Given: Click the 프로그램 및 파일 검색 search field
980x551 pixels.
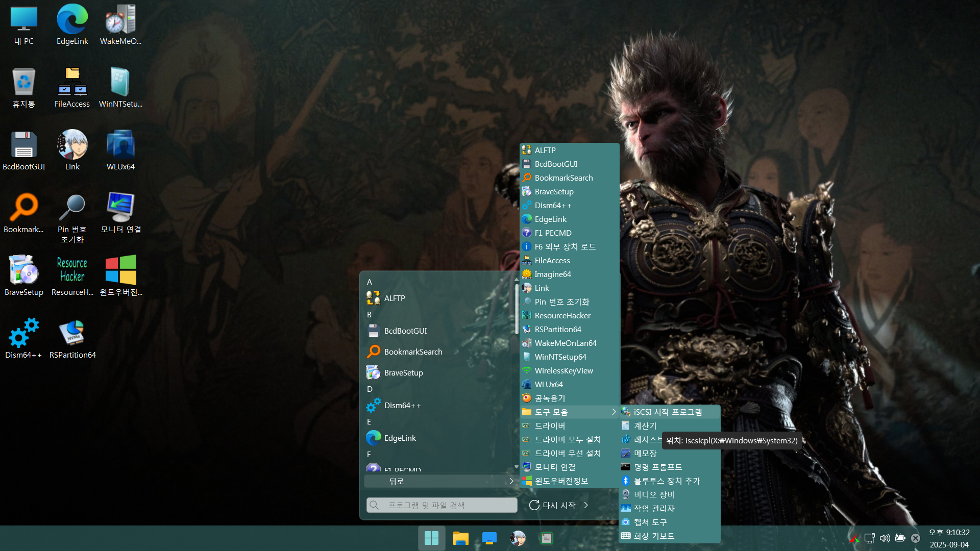Looking at the screenshot, I should point(442,505).
